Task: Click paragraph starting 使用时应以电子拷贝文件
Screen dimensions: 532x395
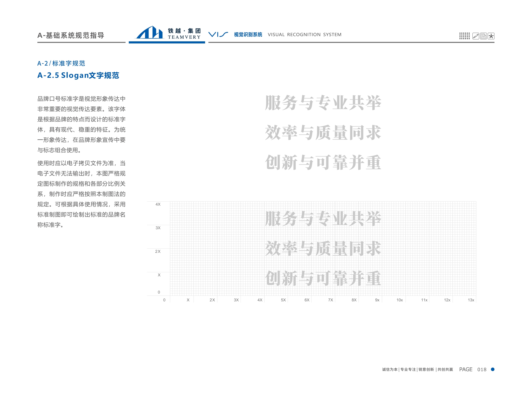Action: coord(81,194)
